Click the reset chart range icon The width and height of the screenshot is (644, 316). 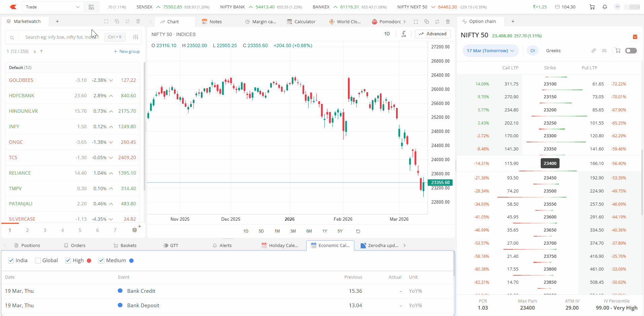(358, 231)
